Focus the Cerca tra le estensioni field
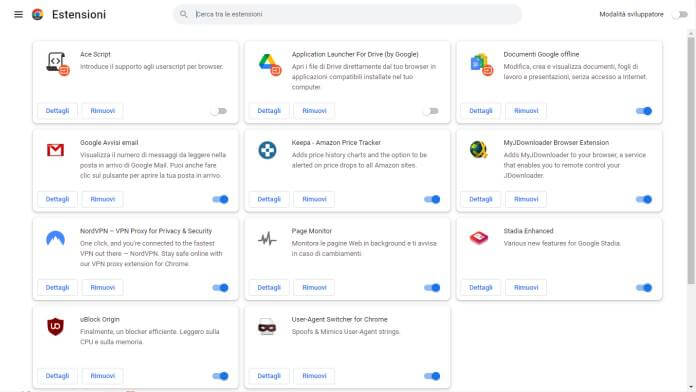 click(347, 14)
